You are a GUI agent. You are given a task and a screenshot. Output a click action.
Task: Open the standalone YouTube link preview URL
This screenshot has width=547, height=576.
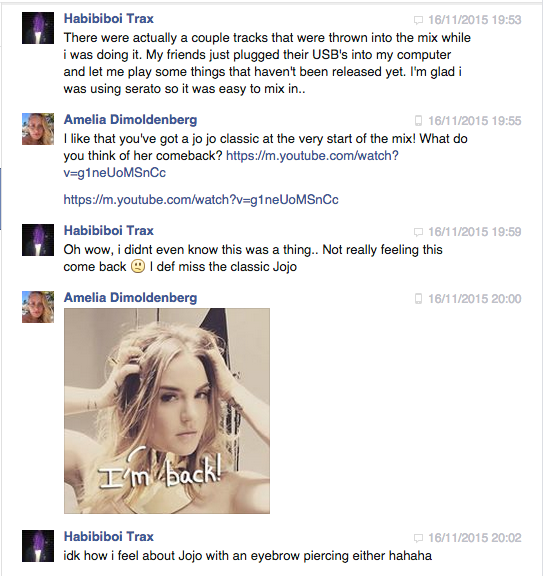[201, 200]
